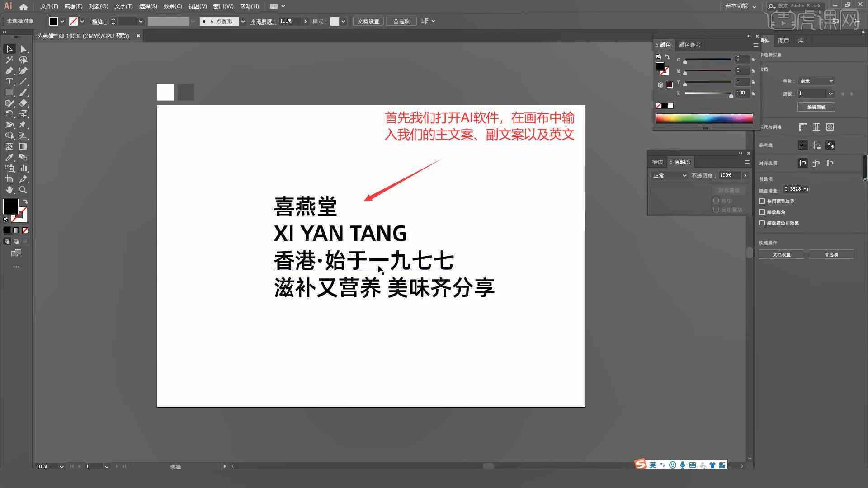The width and height of the screenshot is (868, 488).
Task: Toggle 使用预览边界 checkbox
Action: click(763, 201)
